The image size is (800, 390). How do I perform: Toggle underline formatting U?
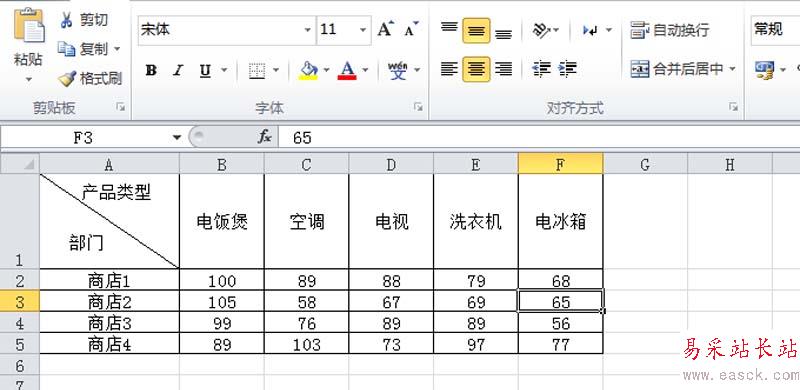(x=205, y=70)
